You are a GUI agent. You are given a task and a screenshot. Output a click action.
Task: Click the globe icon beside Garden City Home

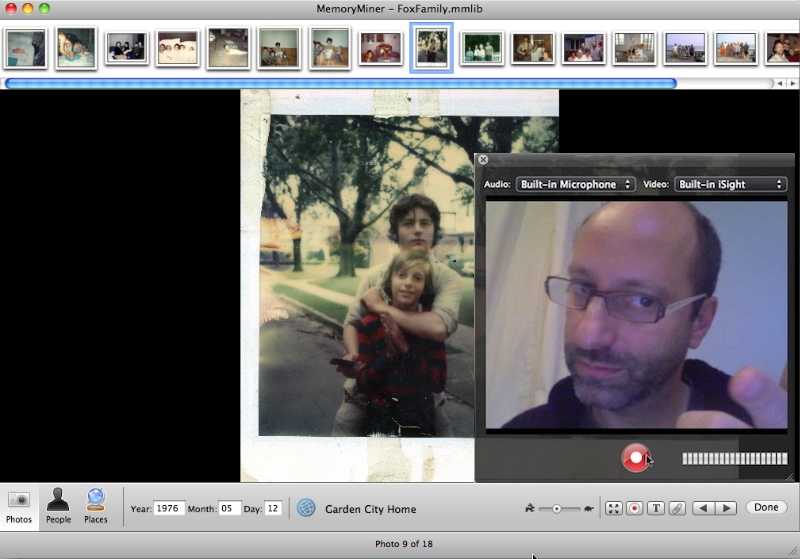pos(306,509)
